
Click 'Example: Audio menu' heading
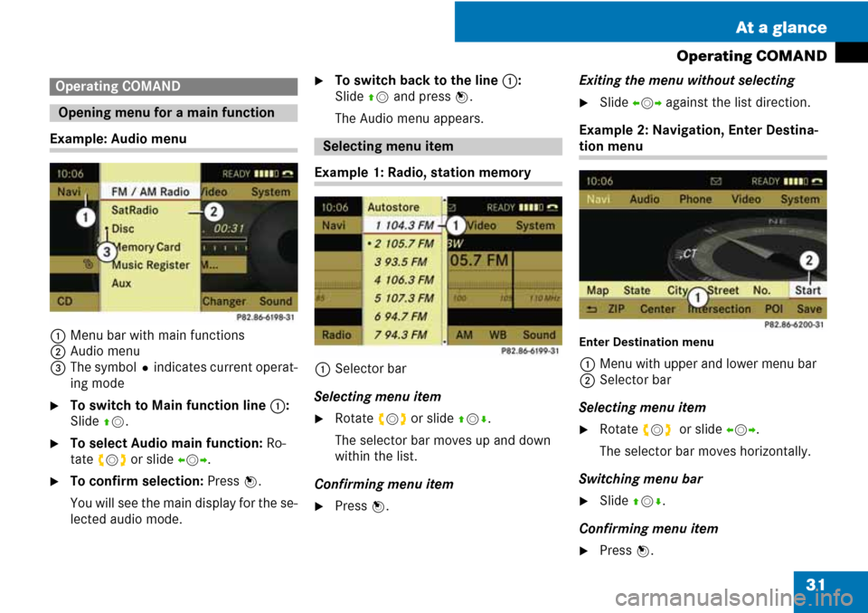[118, 138]
